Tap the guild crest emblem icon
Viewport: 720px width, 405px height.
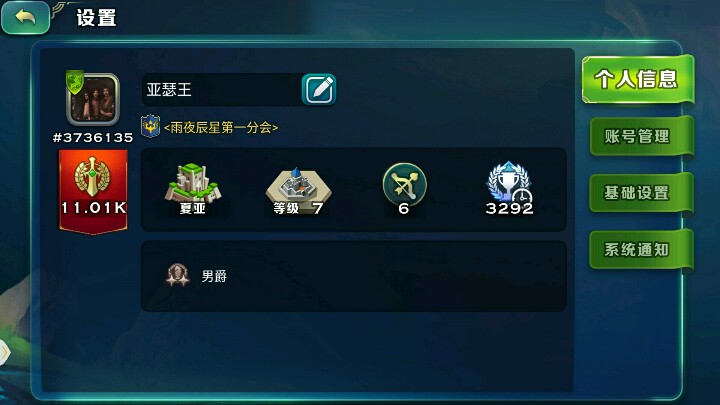151,126
